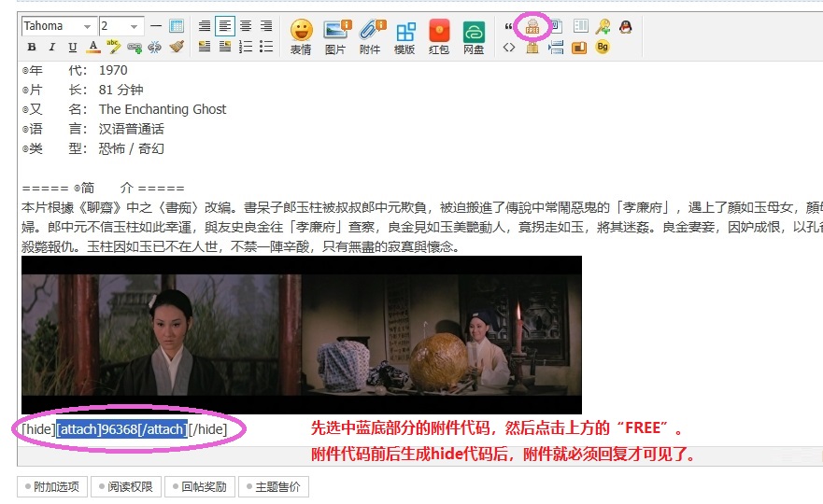Screen dimensions: 823x504
Task: Select the align right option
Action: click(266, 26)
